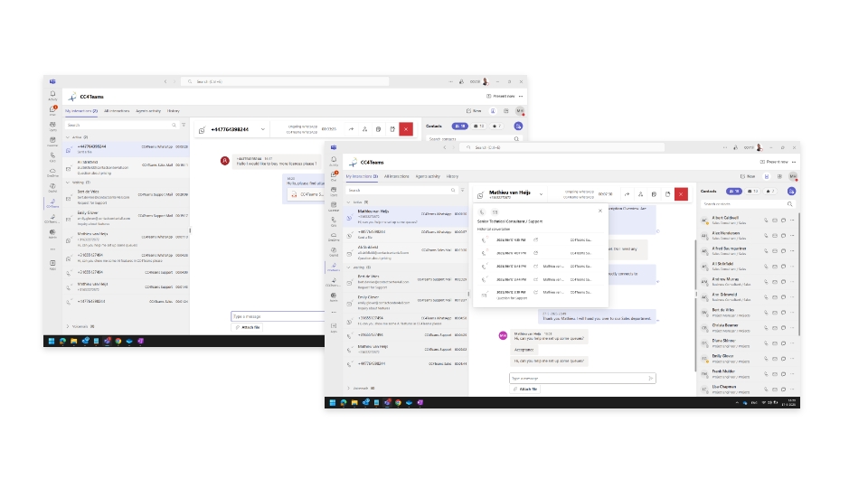Click the phone icon inside the contact details popup
Image resolution: width=868 pixels, height=488 pixels.
coord(482,211)
